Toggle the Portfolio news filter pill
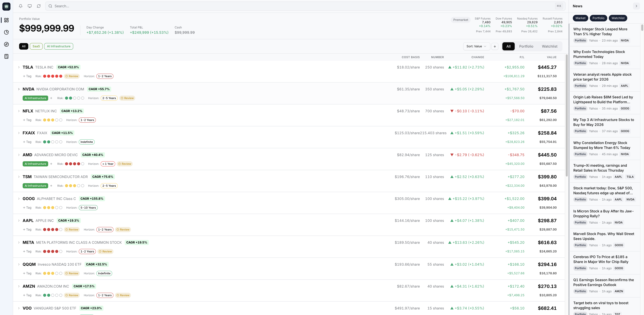Image resolution: width=644 pixels, height=315 pixels. 598,18
